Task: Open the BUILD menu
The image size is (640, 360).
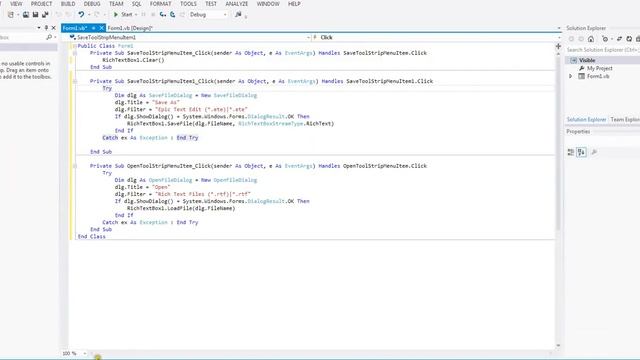Action: coord(68,4)
